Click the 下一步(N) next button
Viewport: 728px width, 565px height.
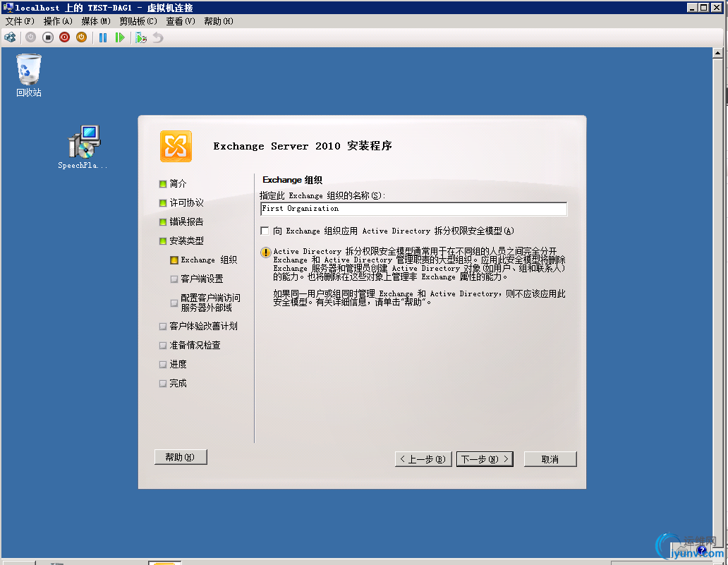[x=485, y=459]
